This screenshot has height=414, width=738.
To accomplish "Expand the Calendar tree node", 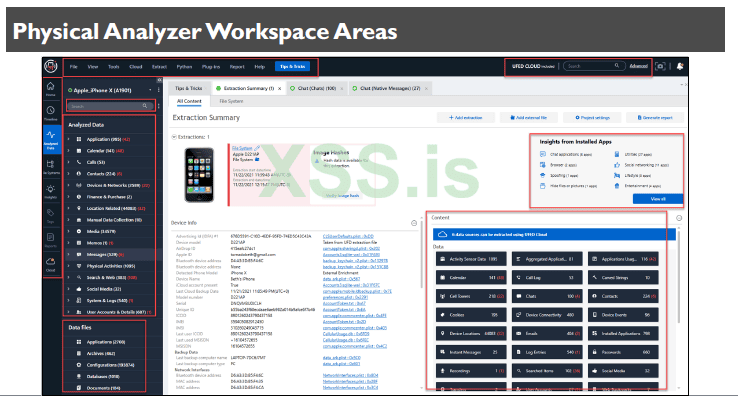I will pos(69,151).
